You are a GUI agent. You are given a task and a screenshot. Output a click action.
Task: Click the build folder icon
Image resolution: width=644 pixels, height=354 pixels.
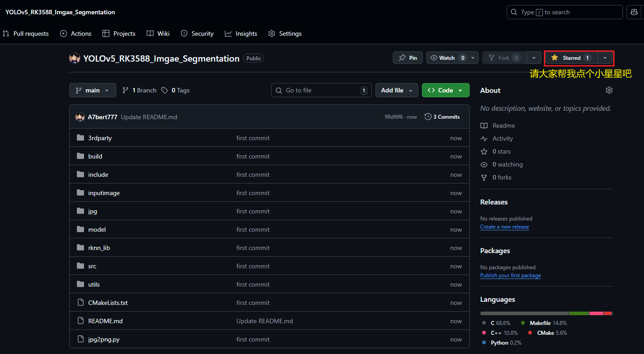tap(80, 156)
